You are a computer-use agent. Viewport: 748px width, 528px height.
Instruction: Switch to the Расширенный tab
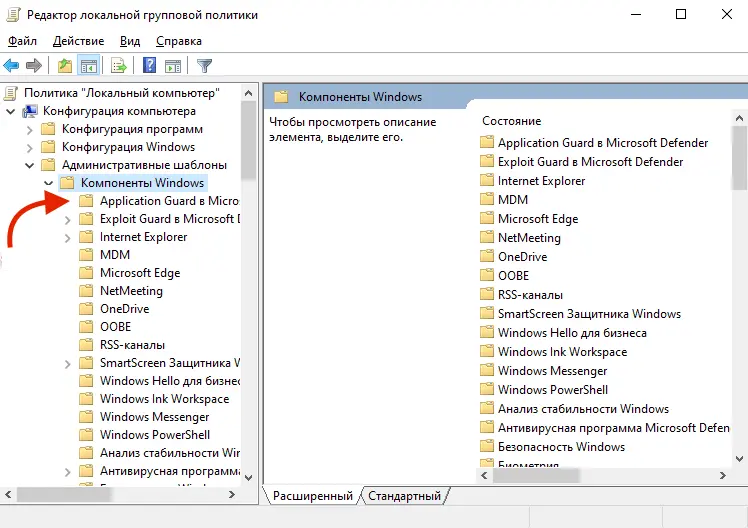[x=313, y=496]
